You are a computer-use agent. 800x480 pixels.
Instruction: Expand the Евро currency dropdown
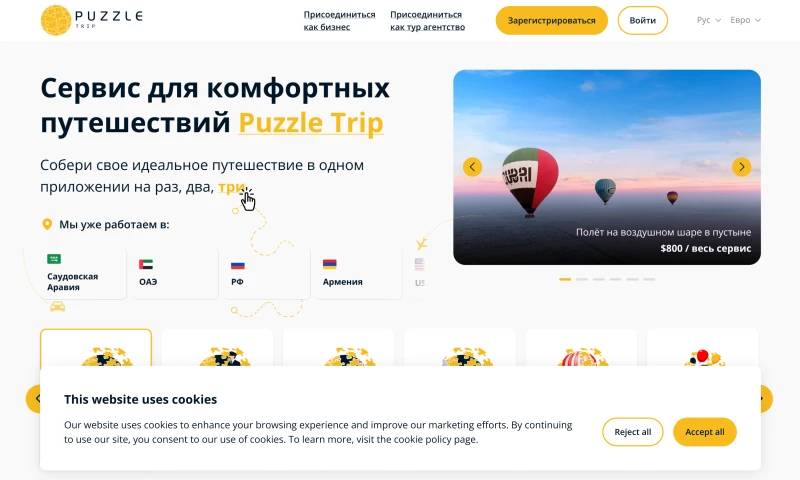click(745, 20)
